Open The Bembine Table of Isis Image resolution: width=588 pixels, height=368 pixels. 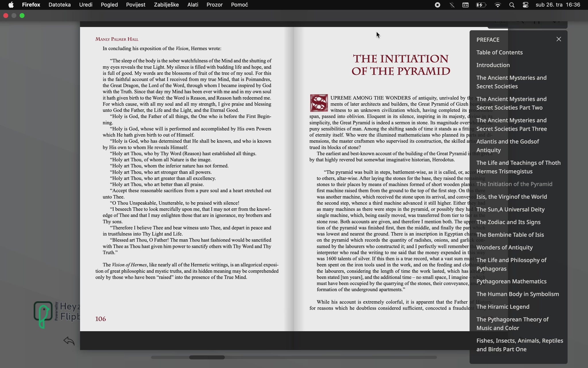point(510,235)
